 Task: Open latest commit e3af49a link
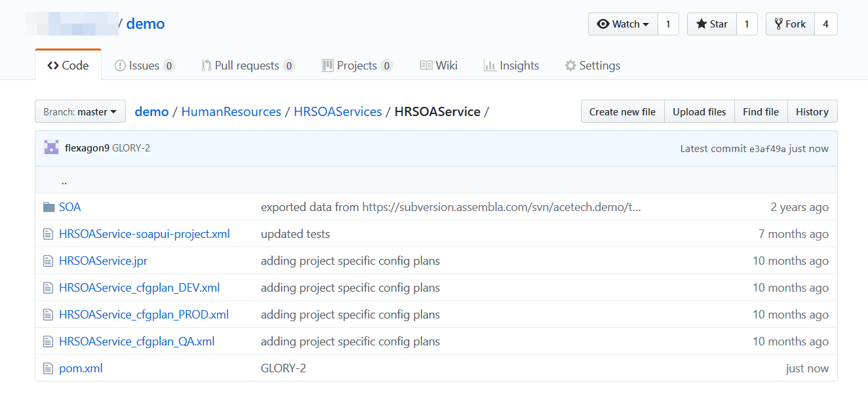pyautogui.click(x=768, y=149)
